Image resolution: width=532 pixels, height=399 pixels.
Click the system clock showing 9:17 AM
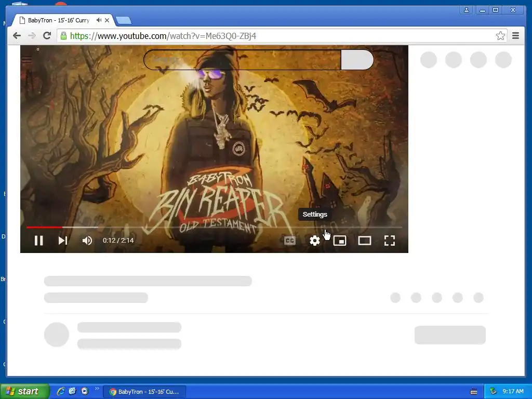513,391
